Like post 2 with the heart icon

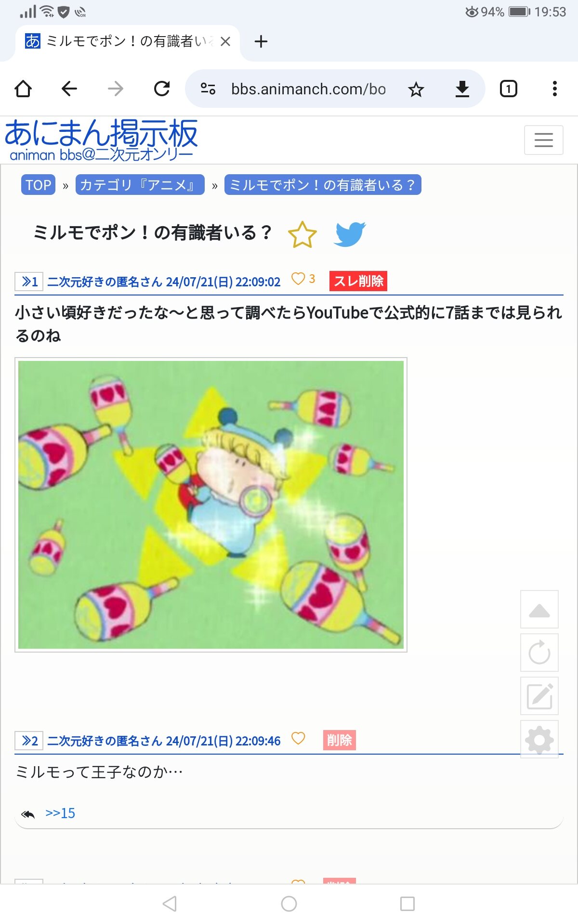(298, 738)
